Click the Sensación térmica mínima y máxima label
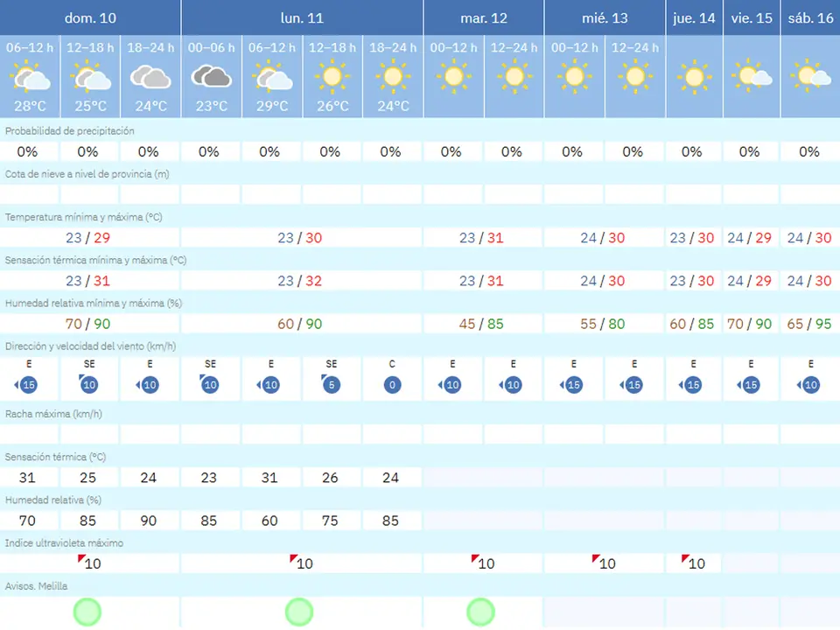This screenshot has height=630, width=840. coord(95,260)
